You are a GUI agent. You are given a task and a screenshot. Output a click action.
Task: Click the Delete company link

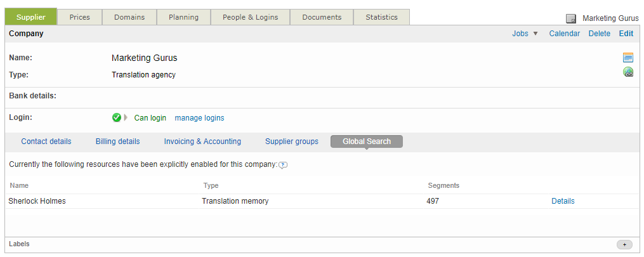click(599, 34)
